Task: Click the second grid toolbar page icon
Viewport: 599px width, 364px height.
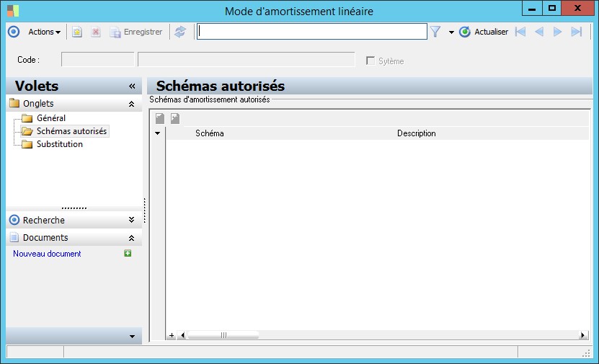Action: [175, 118]
